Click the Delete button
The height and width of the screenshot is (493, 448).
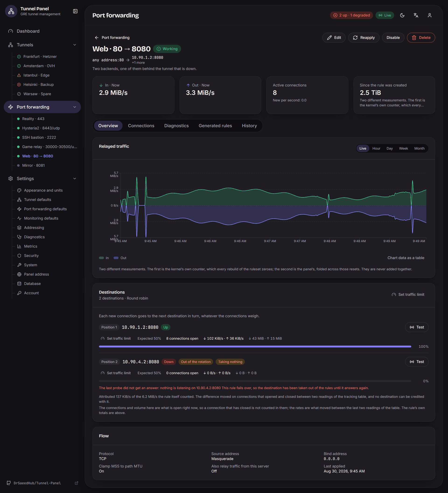(x=421, y=38)
